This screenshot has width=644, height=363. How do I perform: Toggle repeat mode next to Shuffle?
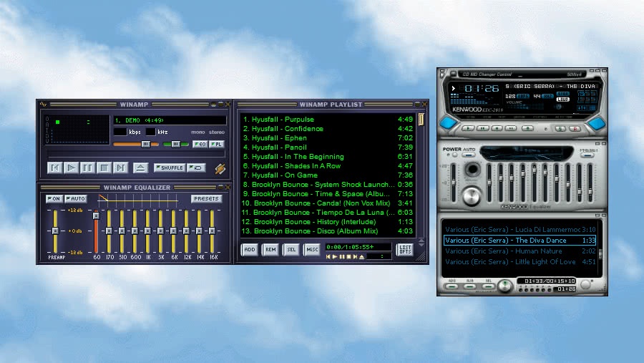coord(196,168)
